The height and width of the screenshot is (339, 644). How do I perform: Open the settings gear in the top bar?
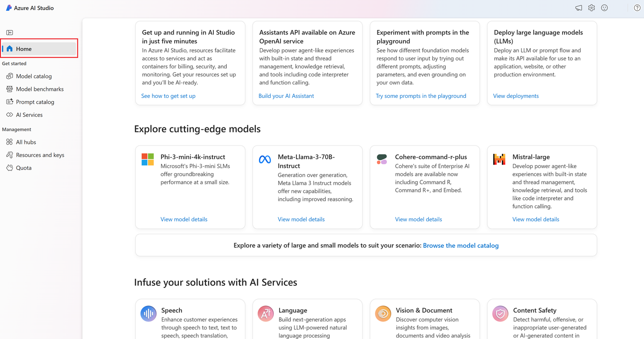(591, 8)
